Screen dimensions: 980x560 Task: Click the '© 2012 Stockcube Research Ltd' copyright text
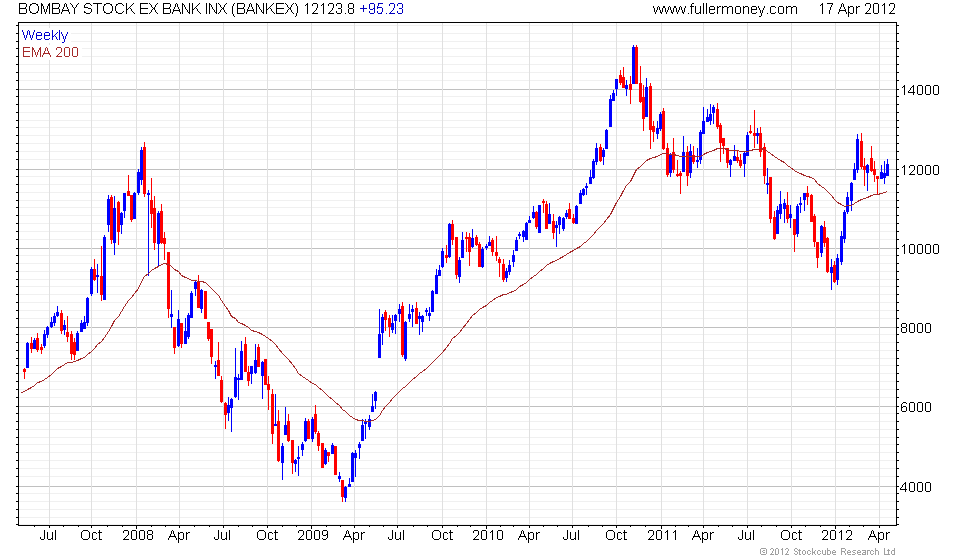pyautogui.click(x=828, y=552)
